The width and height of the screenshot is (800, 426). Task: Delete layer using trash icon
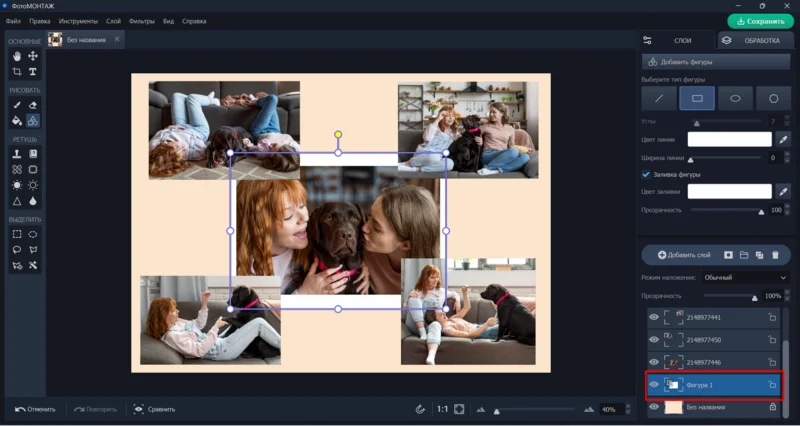click(774, 256)
